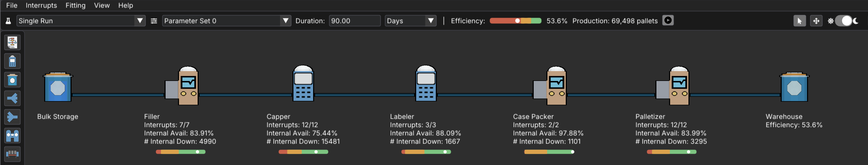Select the storage tank tool

click(12, 80)
